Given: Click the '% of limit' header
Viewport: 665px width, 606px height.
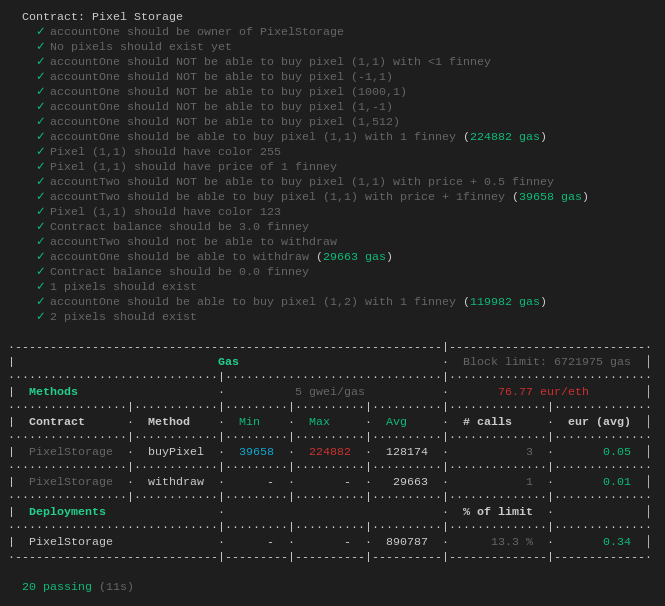Looking at the screenshot, I should (x=498, y=511).
